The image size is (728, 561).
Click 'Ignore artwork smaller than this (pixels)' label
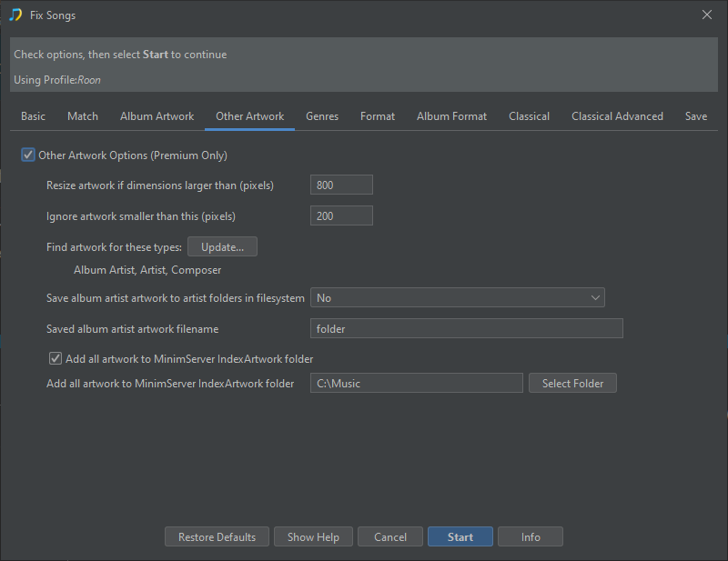(x=141, y=216)
